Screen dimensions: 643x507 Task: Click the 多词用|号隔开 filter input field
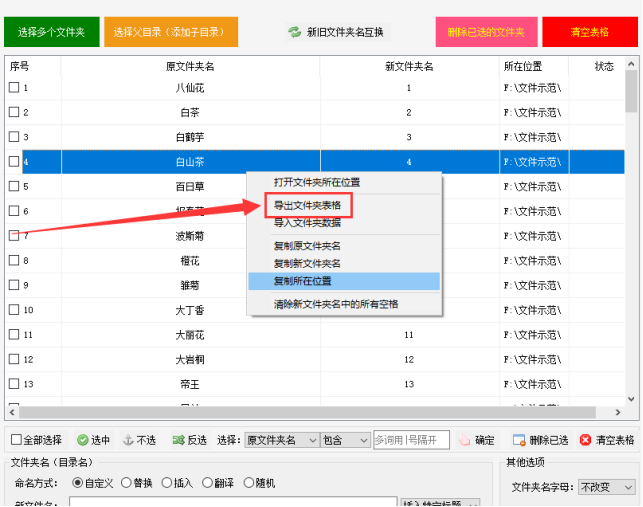411,440
